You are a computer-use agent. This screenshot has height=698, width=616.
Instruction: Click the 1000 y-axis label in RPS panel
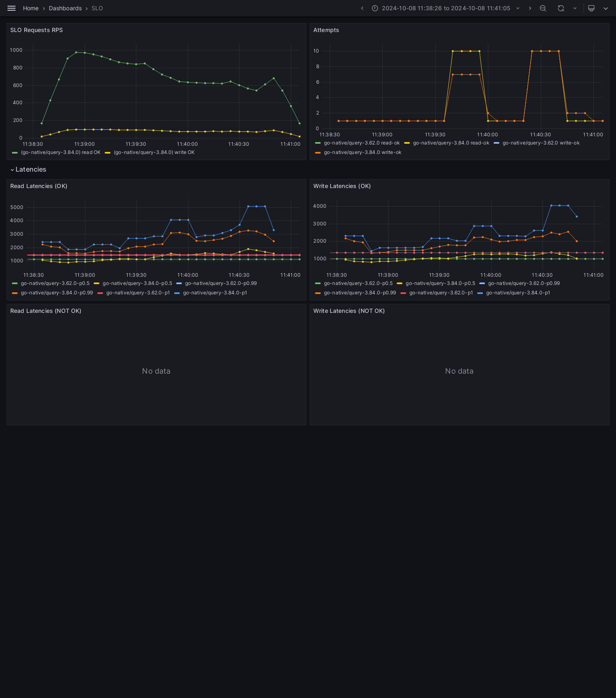click(16, 50)
